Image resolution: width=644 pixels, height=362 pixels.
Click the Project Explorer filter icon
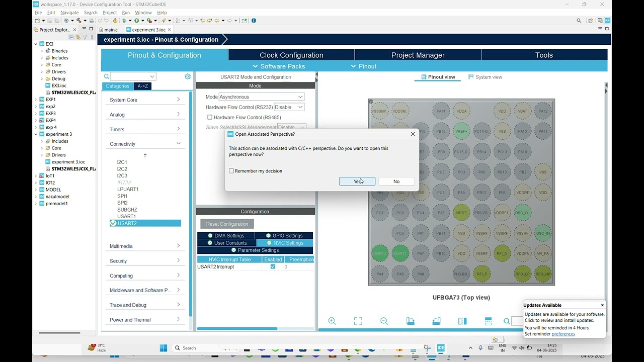tap(85, 37)
